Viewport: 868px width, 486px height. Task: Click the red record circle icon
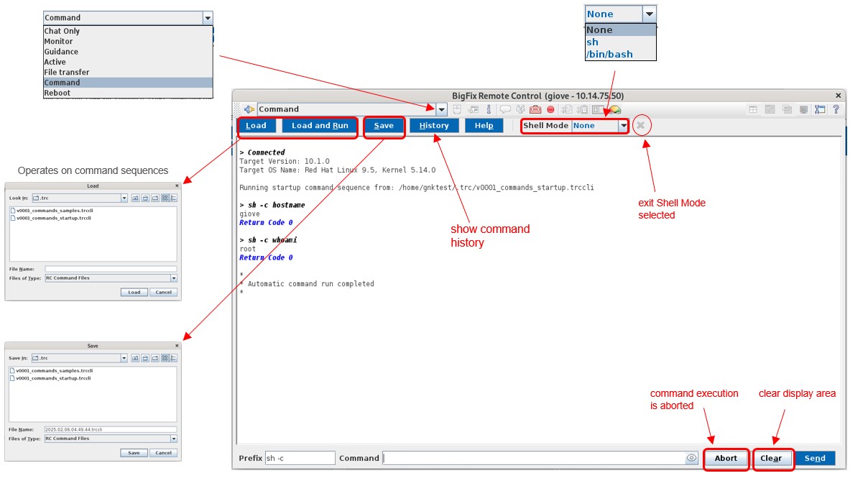(x=550, y=109)
